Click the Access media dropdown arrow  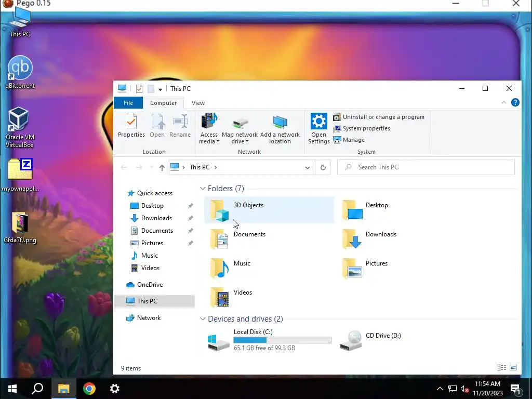tap(218, 141)
